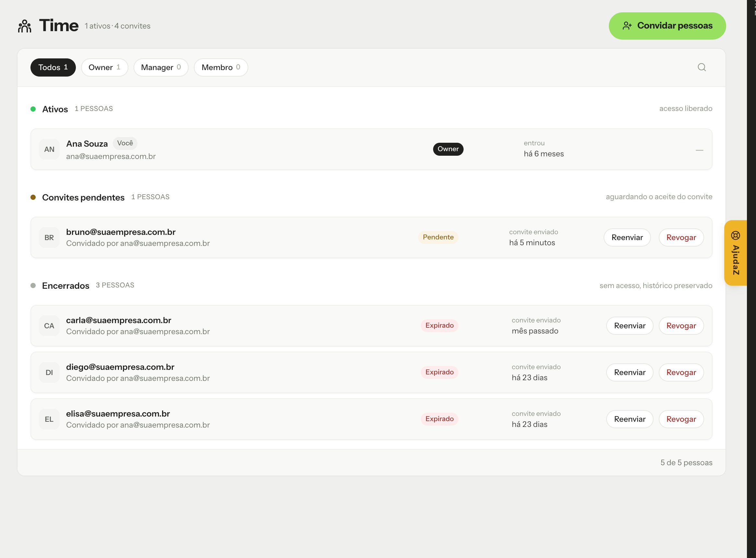Revoke invite for carla@suaempresa.com.br
Screen dimensions: 756x558
[681, 326]
